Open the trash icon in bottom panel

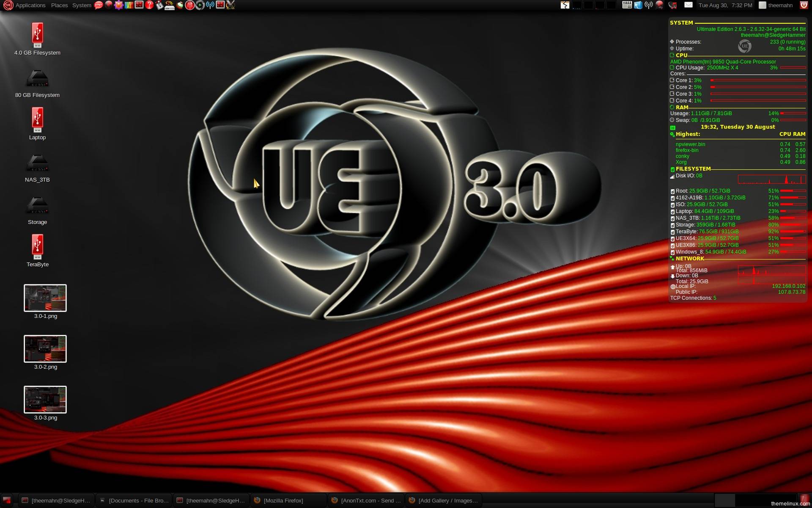pyautogui.click(x=804, y=500)
